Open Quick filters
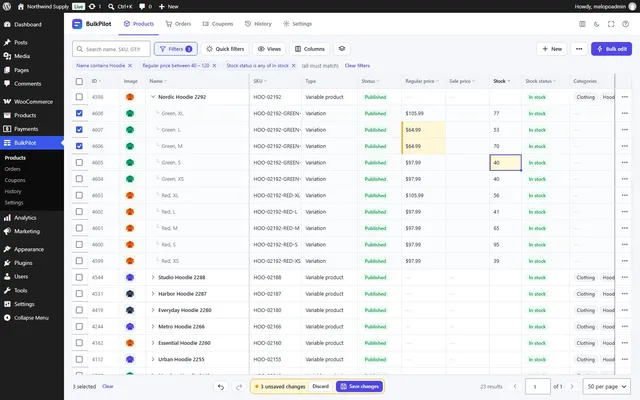 pos(225,49)
